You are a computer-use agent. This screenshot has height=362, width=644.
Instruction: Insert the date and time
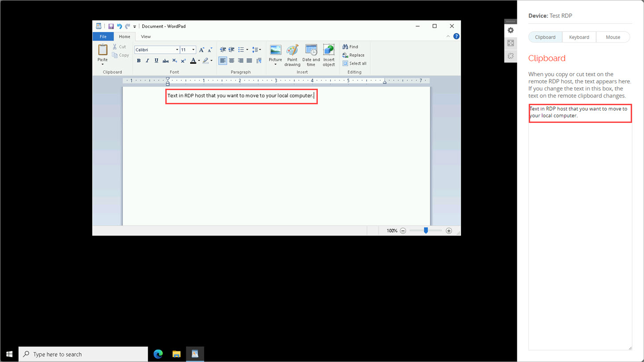click(311, 54)
